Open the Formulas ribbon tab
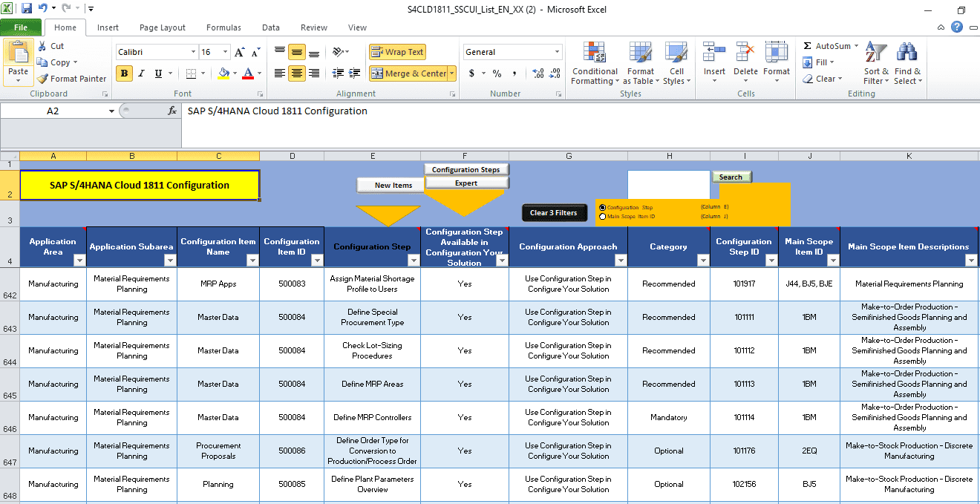 223,27
